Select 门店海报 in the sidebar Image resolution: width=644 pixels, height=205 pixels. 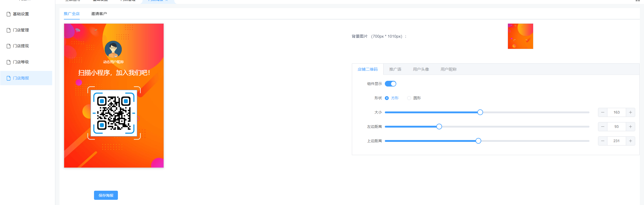pos(26,78)
